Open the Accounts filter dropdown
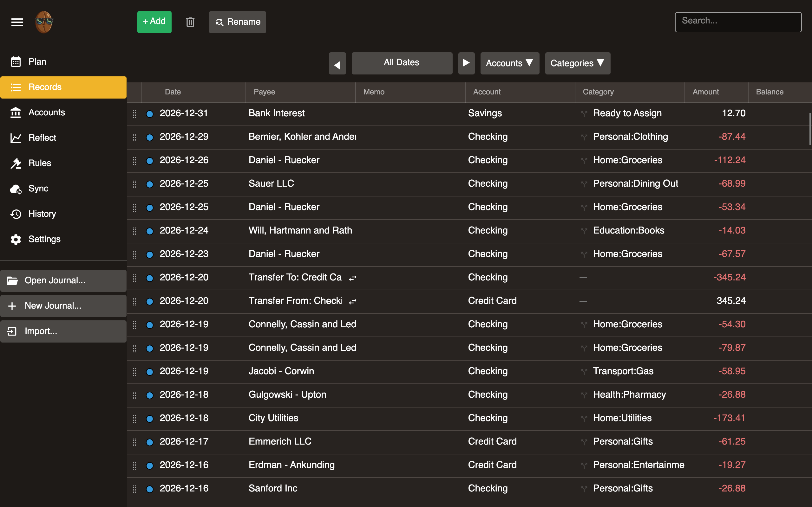This screenshot has height=507, width=812. click(x=509, y=63)
